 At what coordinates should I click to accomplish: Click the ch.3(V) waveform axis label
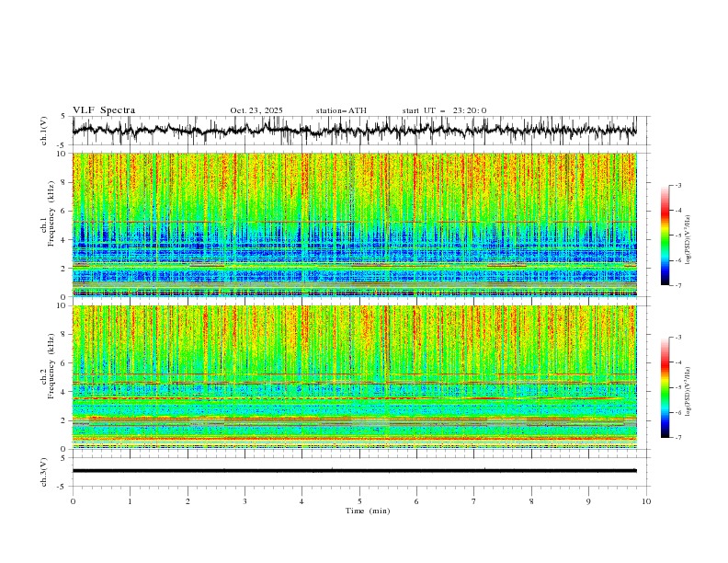click(x=44, y=472)
